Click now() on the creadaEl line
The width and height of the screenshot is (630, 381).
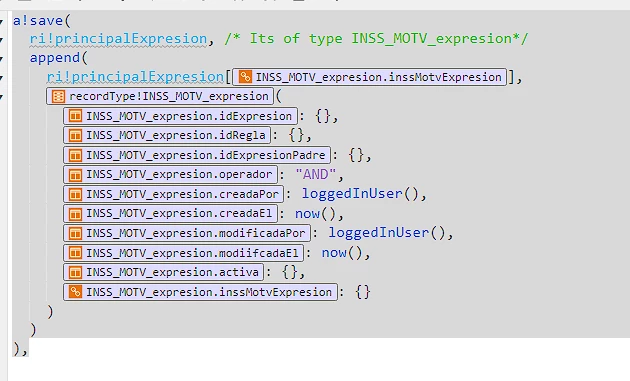(315, 214)
